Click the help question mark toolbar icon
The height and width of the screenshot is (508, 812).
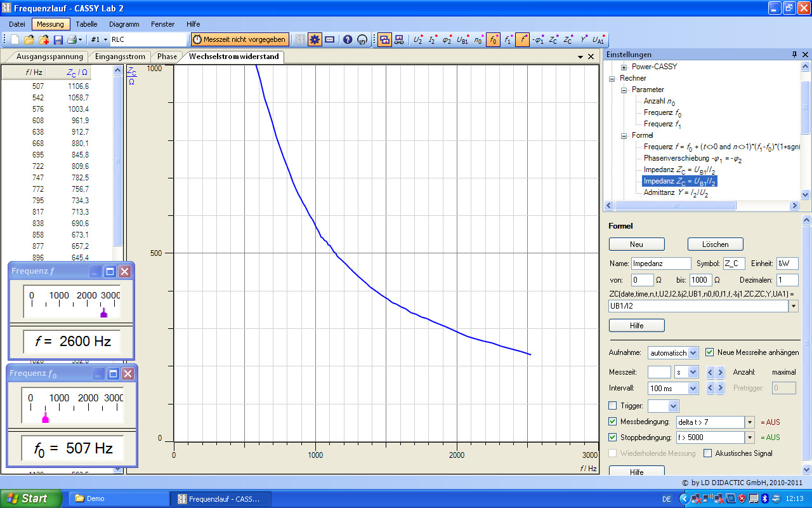[348, 39]
